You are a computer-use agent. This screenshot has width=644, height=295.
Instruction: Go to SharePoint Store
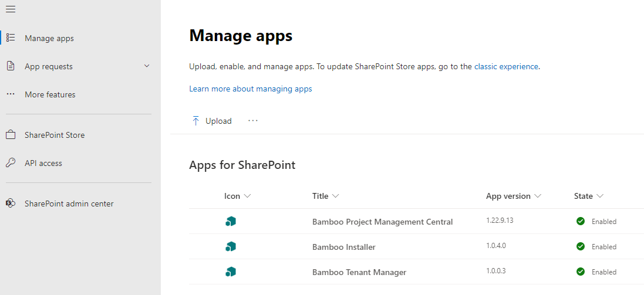pos(55,135)
